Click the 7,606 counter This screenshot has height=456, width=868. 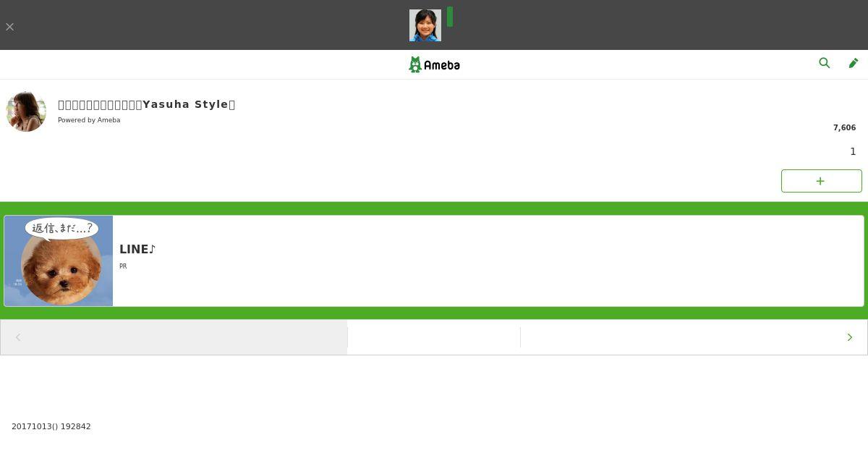click(x=844, y=127)
